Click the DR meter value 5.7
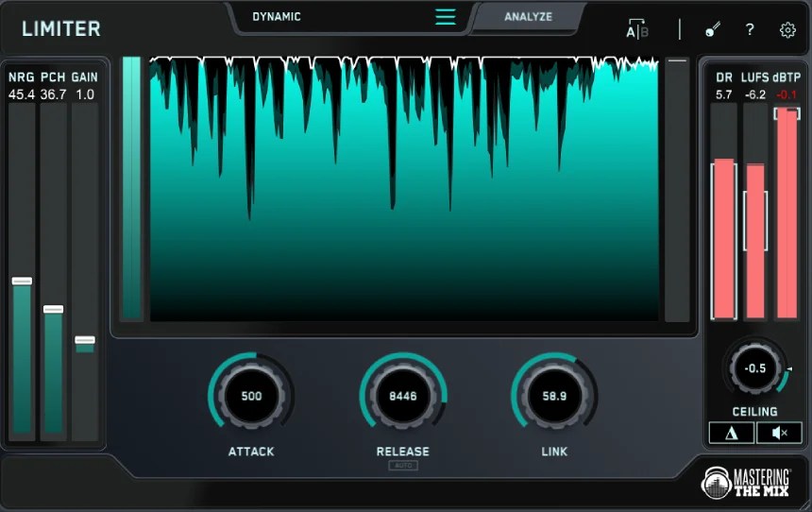The height and width of the screenshot is (512, 812). (x=724, y=94)
